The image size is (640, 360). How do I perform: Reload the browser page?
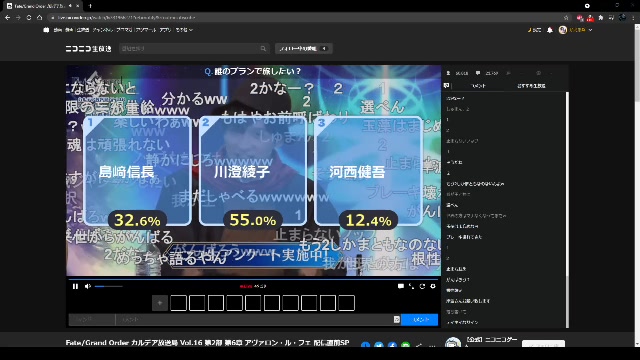[x=29, y=18]
